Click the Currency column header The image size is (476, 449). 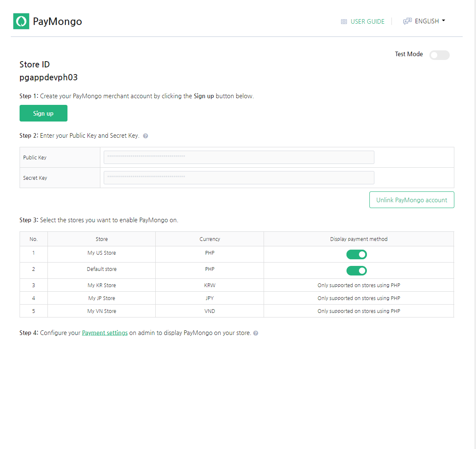pyautogui.click(x=209, y=239)
